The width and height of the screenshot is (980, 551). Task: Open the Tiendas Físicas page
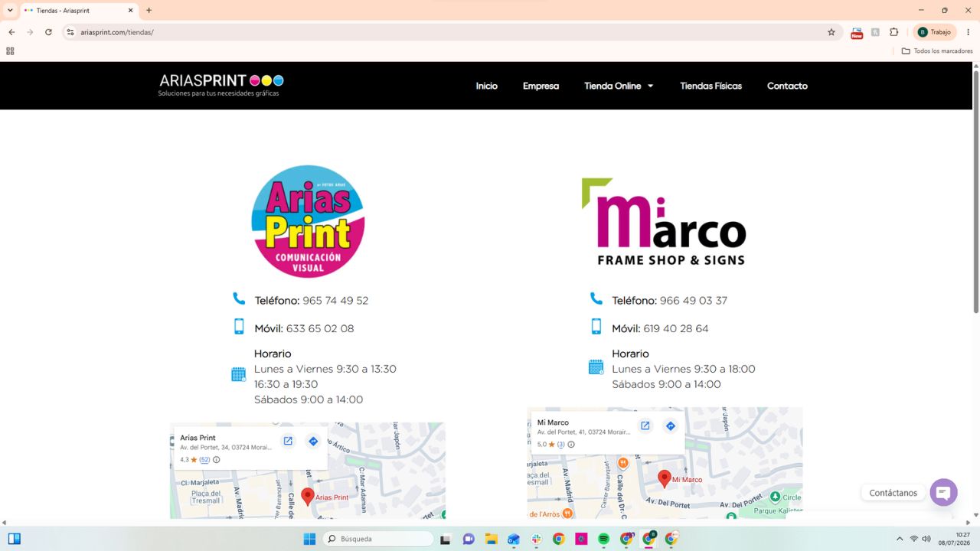click(710, 86)
